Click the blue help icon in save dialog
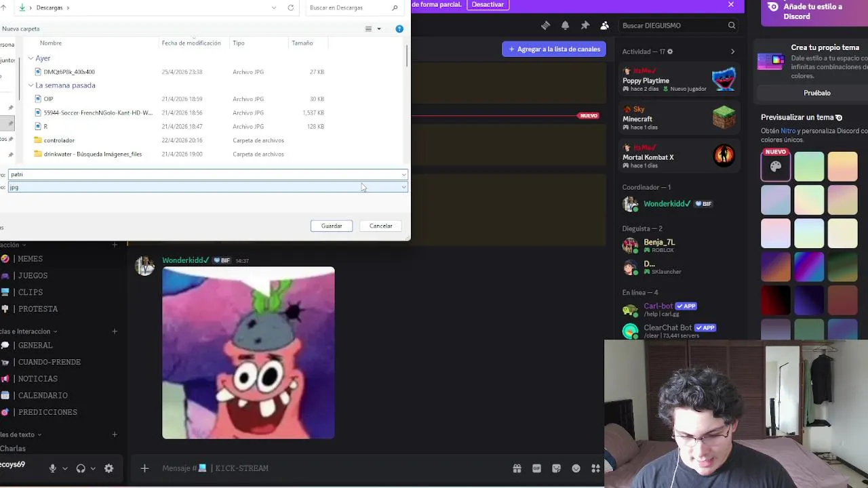The width and height of the screenshot is (868, 488). (399, 28)
